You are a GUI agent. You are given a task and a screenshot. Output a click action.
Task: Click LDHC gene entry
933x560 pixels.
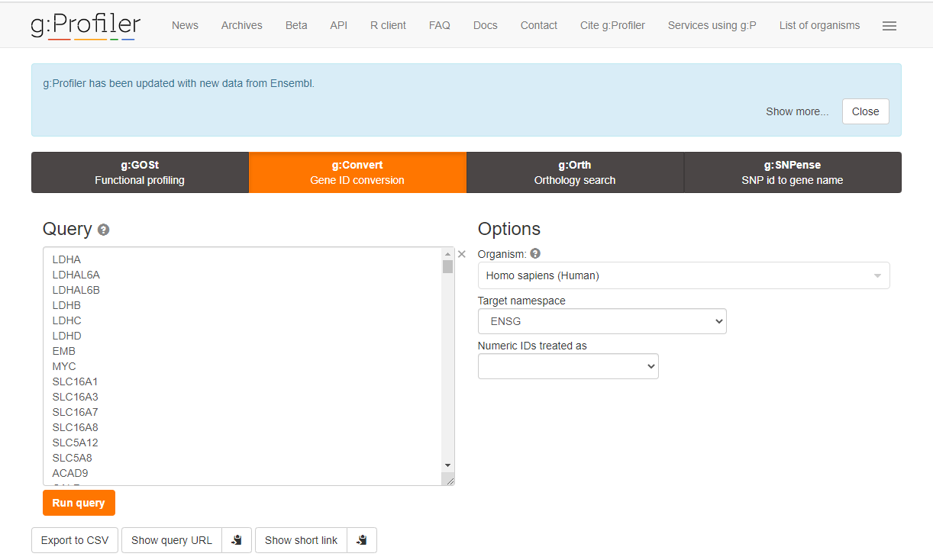(66, 320)
